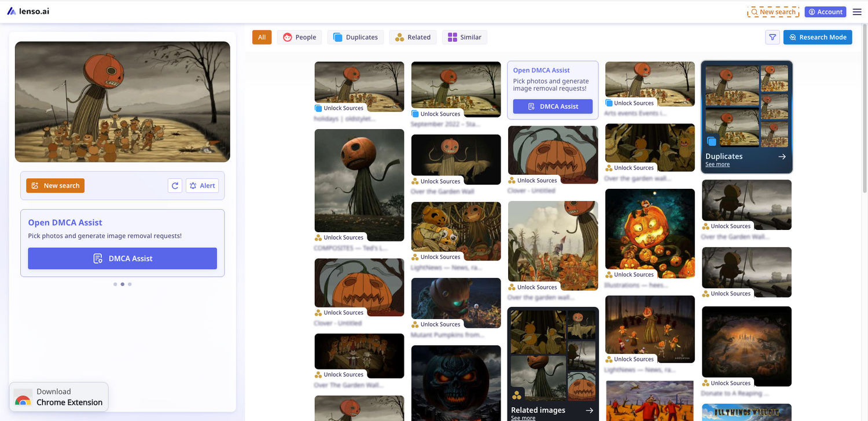Open the tall COMPOSITES — Ted's result thumbnail
The image size is (868, 421).
point(359,185)
